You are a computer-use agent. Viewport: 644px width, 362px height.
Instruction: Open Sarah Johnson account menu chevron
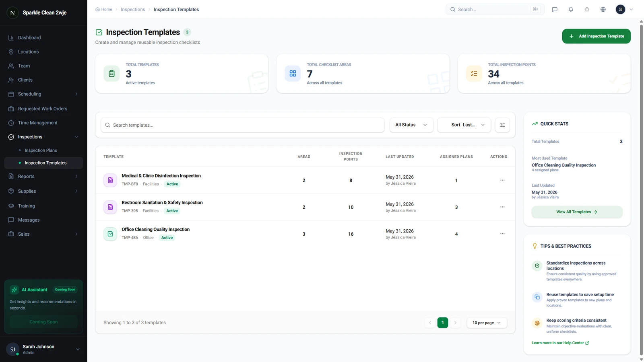pos(78,350)
